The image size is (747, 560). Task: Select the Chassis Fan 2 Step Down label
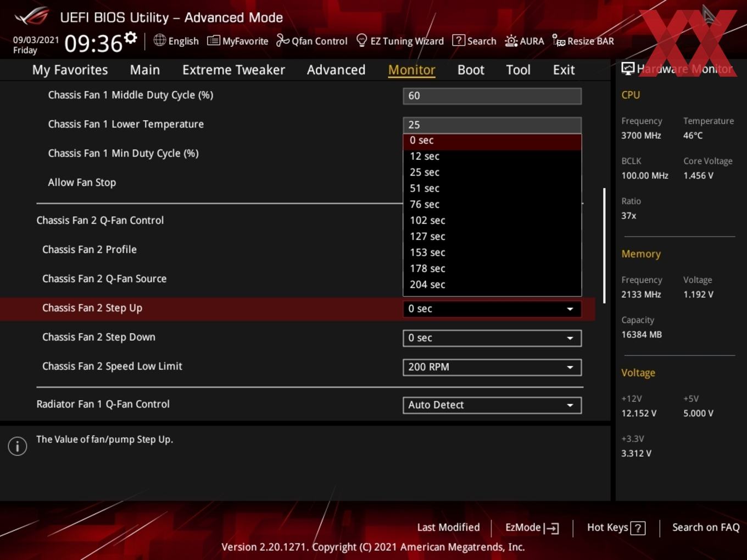point(99,337)
